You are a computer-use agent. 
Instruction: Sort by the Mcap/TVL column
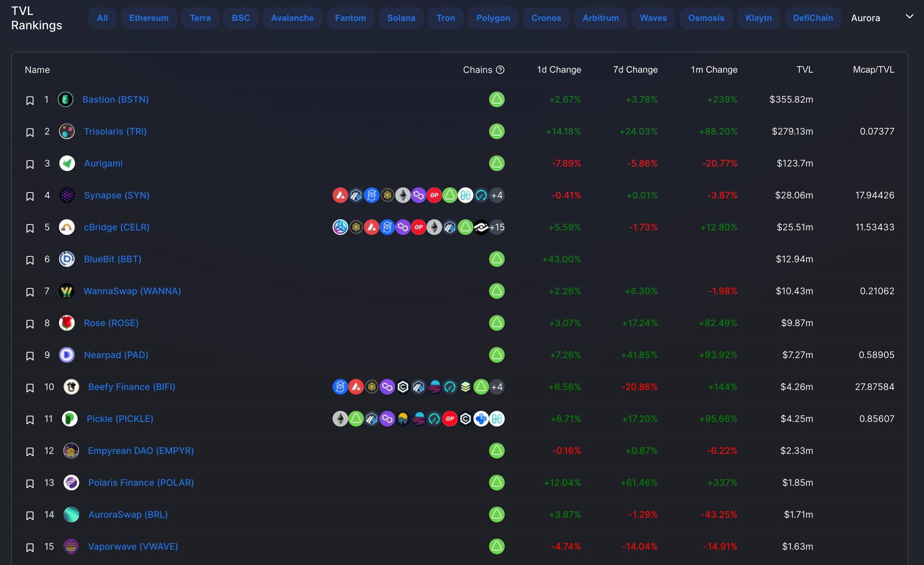(874, 70)
